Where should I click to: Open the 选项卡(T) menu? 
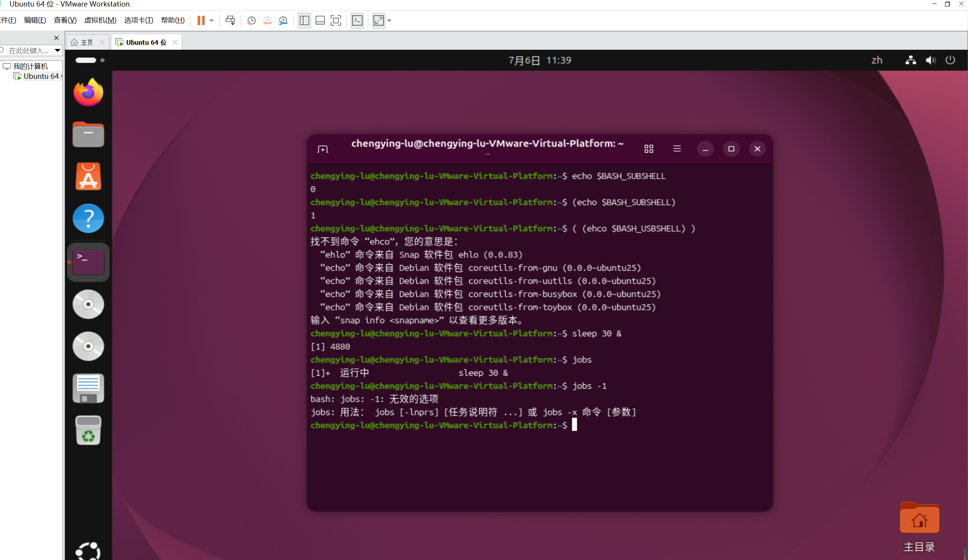[x=139, y=20]
